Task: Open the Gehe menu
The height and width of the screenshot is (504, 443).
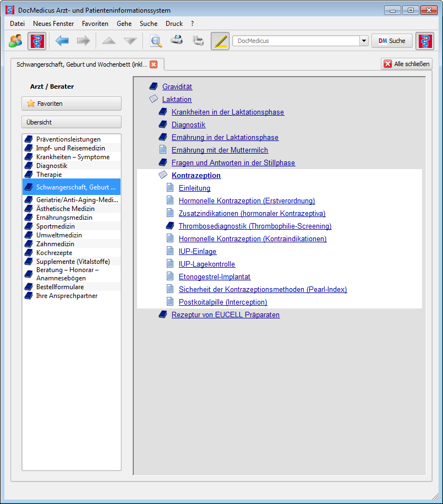Action: click(x=124, y=24)
